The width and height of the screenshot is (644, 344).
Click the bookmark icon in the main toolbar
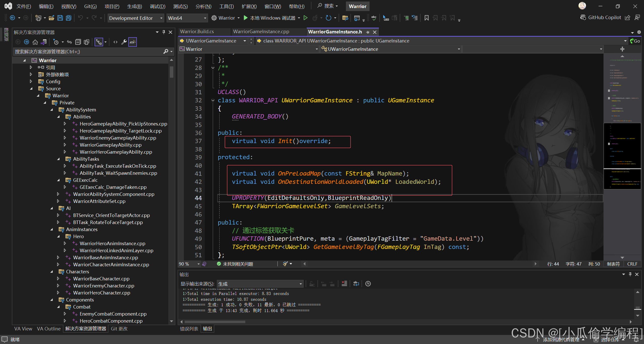pyautogui.click(x=426, y=18)
